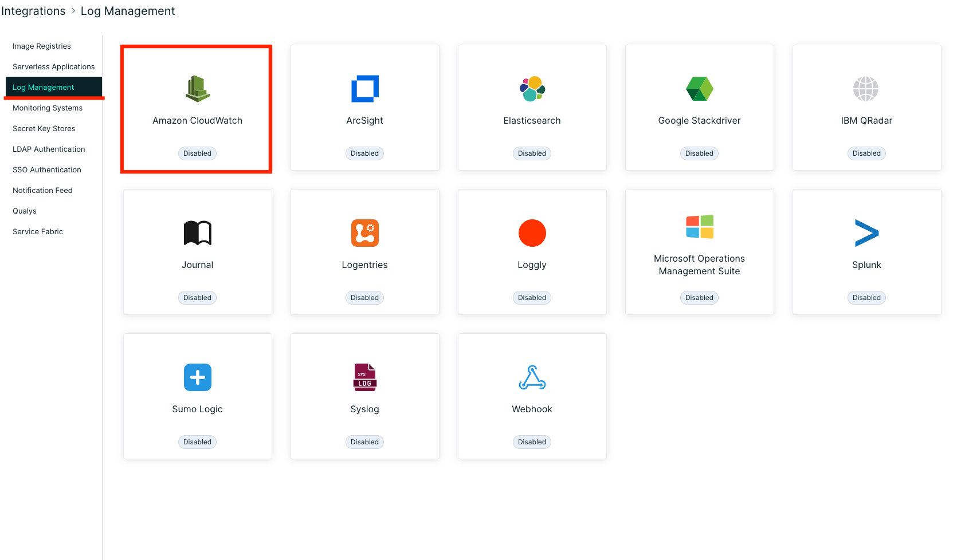
Task: Toggle the Logentries Disabled badge
Action: click(x=364, y=297)
